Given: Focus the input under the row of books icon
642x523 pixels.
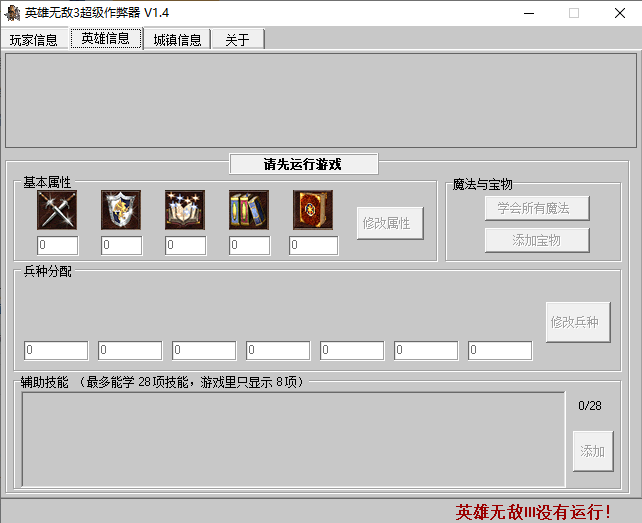Looking at the screenshot, I should [249, 245].
